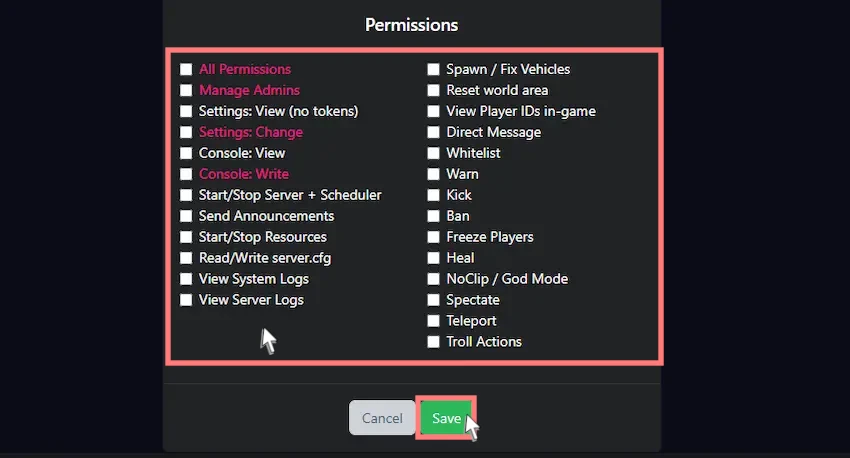Enable the Ban permission
The image size is (850, 458).
tap(433, 216)
